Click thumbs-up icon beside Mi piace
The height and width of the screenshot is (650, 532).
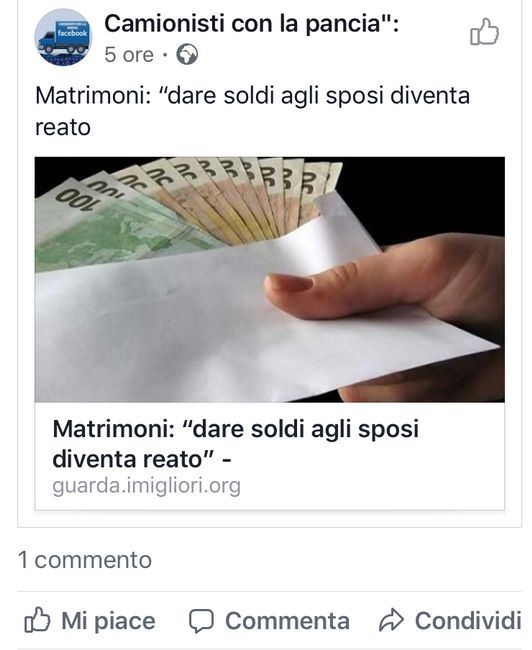37,620
